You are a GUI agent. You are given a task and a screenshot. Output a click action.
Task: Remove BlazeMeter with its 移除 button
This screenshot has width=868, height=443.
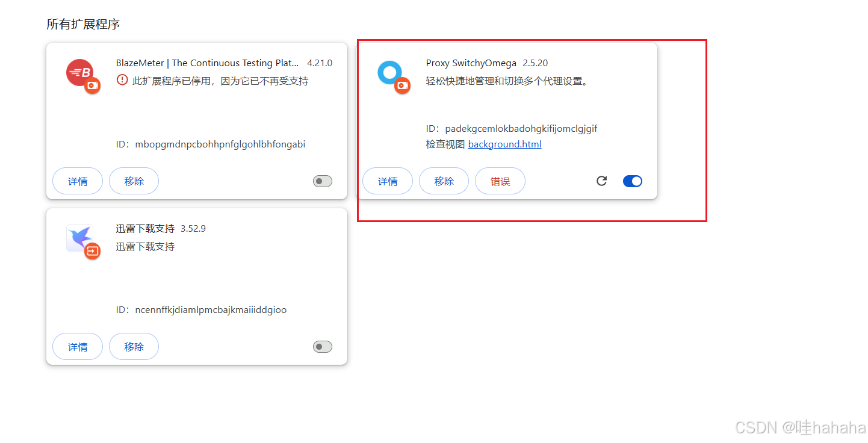[134, 181]
